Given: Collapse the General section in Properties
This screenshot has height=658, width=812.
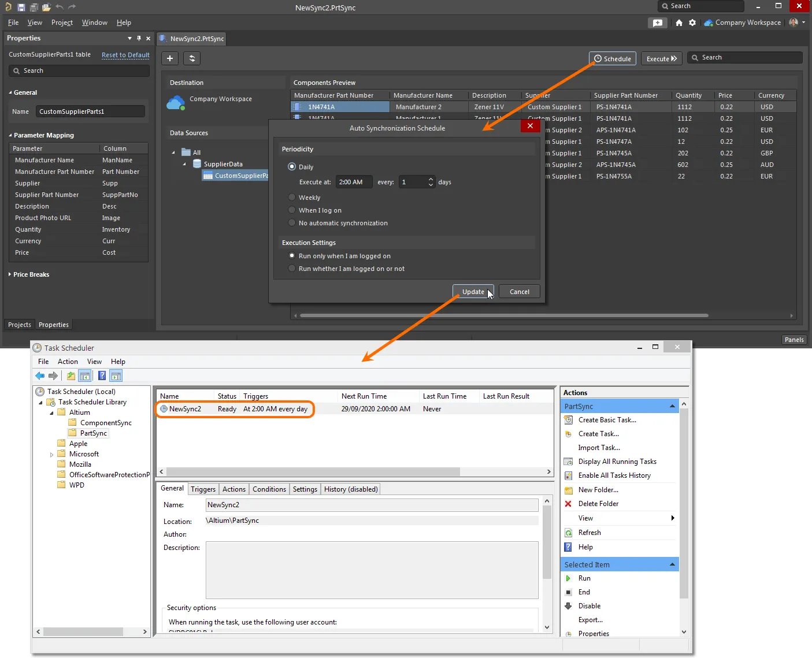Looking at the screenshot, I should [x=10, y=92].
